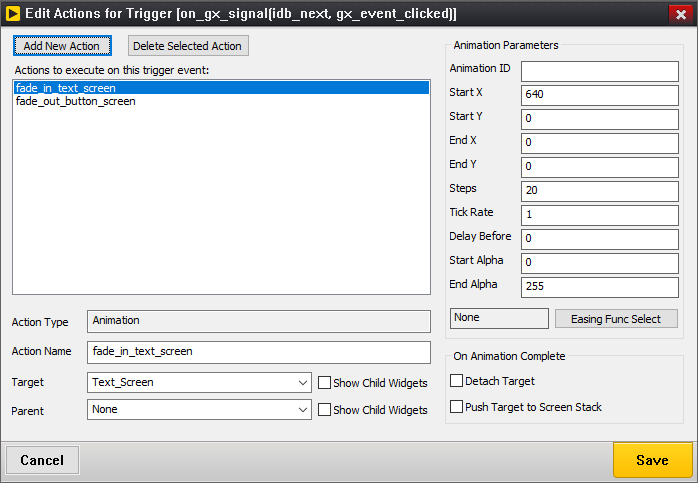The image size is (698, 483).
Task: Open Easing Func Select
Action: click(x=615, y=319)
